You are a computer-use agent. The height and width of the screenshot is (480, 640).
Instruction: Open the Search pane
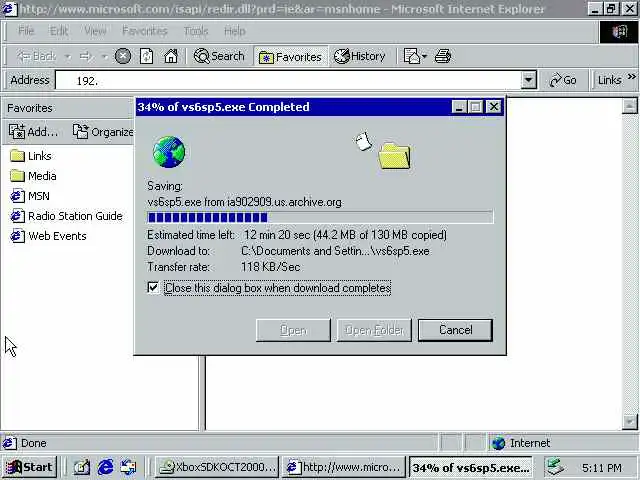pos(219,56)
